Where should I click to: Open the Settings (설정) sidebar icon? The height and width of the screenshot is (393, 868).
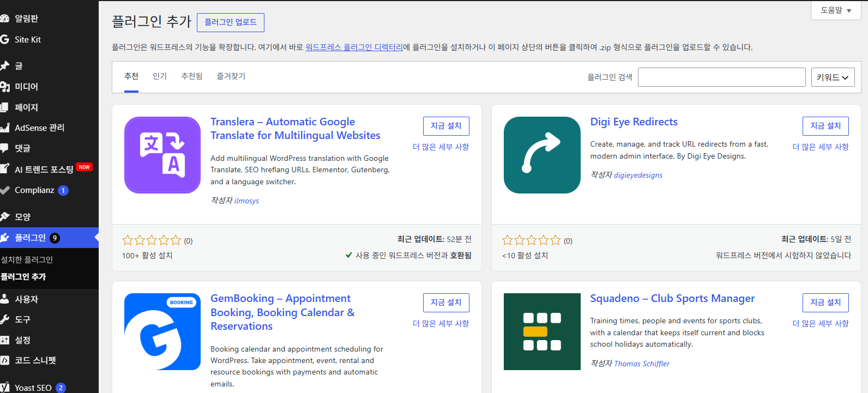5,340
